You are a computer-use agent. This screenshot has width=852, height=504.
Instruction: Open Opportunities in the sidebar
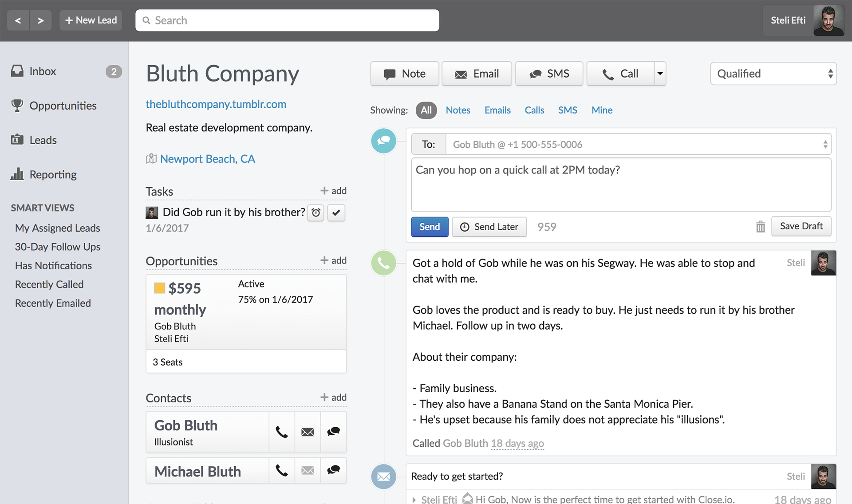[x=63, y=106]
